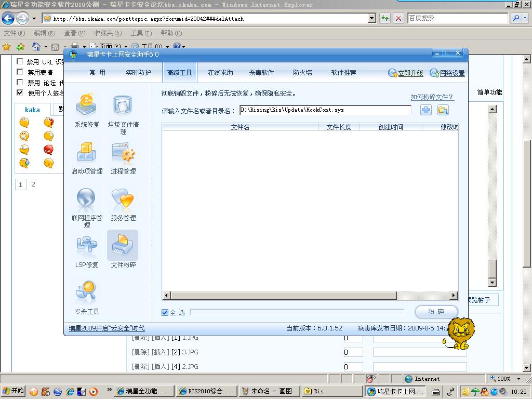Image resolution: width=532 pixels, height=399 pixels.
Task: Switch to the 常用 tab
Action: [x=97, y=73]
